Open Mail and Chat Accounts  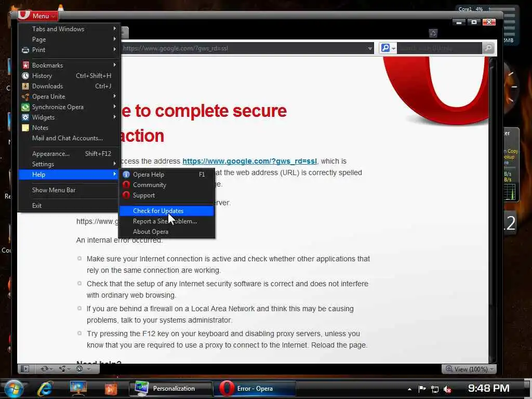point(69,138)
